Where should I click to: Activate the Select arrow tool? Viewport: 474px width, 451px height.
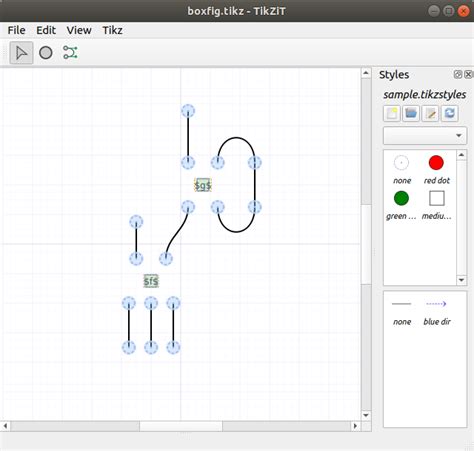click(21, 53)
